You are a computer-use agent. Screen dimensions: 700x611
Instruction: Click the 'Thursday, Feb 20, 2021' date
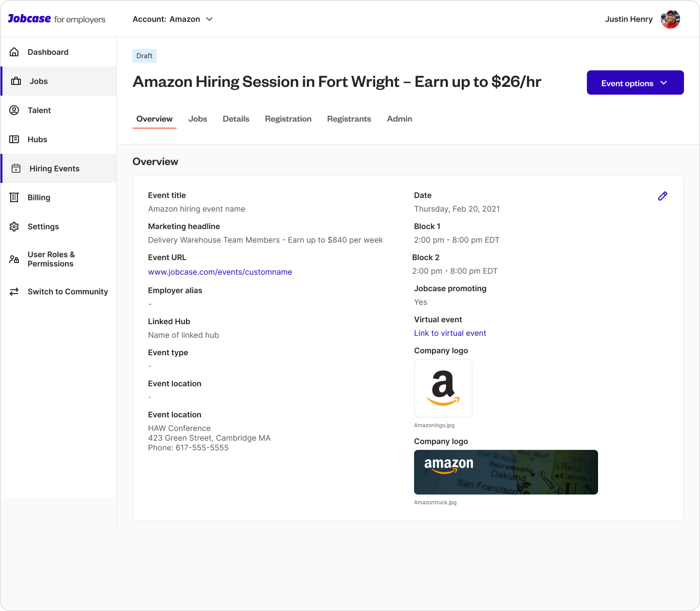tap(457, 209)
